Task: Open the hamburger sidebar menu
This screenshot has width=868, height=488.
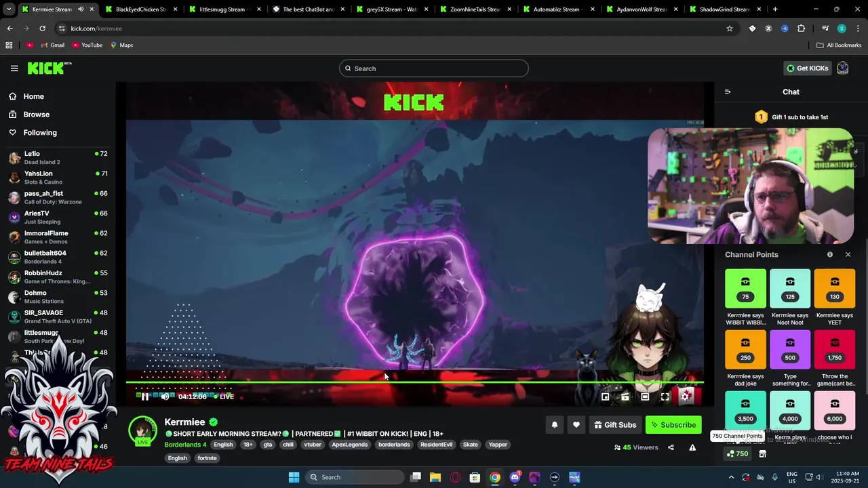Action: pyautogui.click(x=14, y=68)
